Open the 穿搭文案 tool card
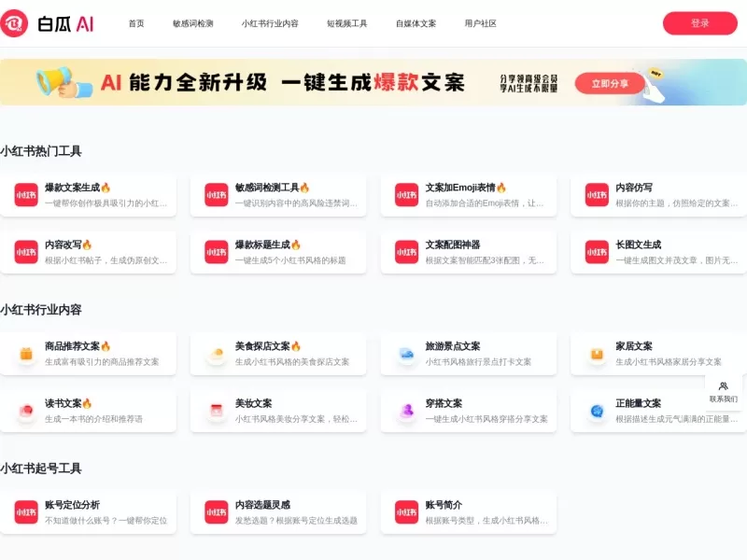747x560 pixels. point(467,409)
